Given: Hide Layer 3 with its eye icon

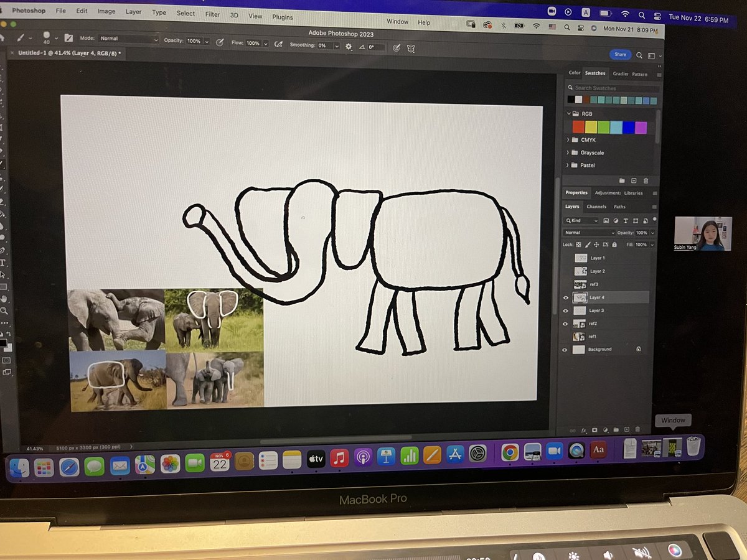Looking at the screenshot, I should [566, 310].
